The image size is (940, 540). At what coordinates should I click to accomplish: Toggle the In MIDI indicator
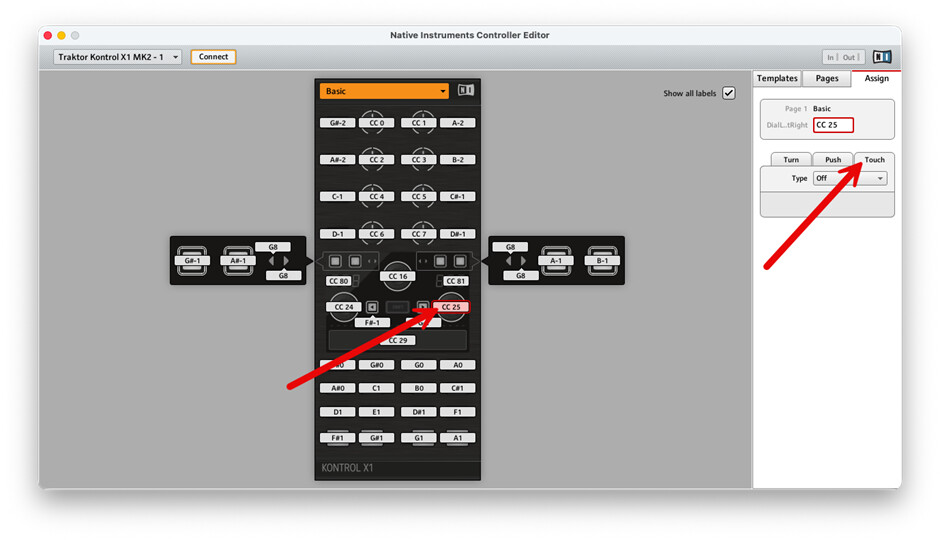(x=831, y=57)
